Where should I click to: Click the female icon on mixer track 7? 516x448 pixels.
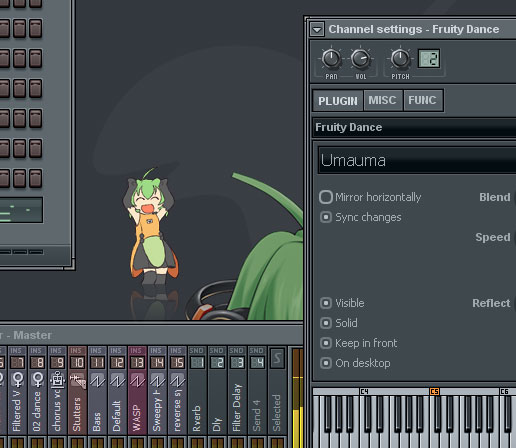pos(18,379)
